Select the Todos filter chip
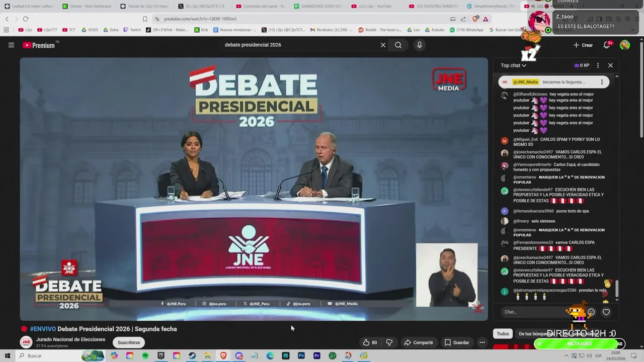This screenshot has width=644, height=362. (x=503, y=334)
